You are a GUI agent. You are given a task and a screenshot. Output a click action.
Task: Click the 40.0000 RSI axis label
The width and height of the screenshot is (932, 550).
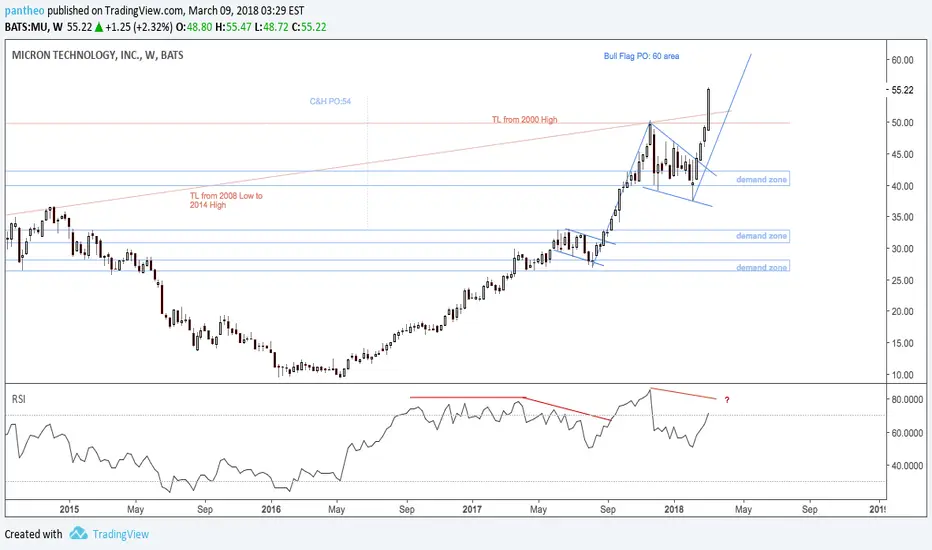[x=907, y=466]
